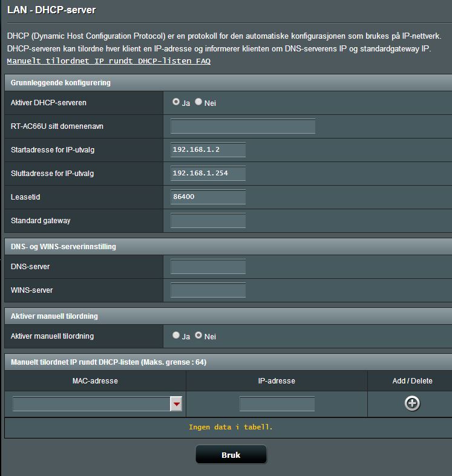Click the Bruk button
This screenshot has height=476, width=452.
tap(231, 455)
